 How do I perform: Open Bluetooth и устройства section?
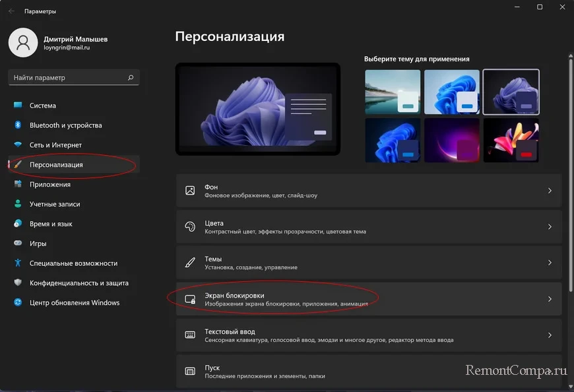tap(65, 125)
